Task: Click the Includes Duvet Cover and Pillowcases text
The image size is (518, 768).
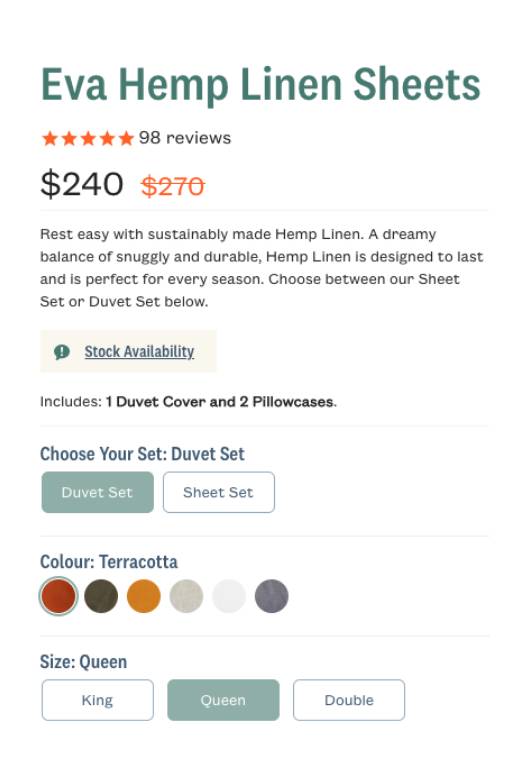Action: [188, 402]
